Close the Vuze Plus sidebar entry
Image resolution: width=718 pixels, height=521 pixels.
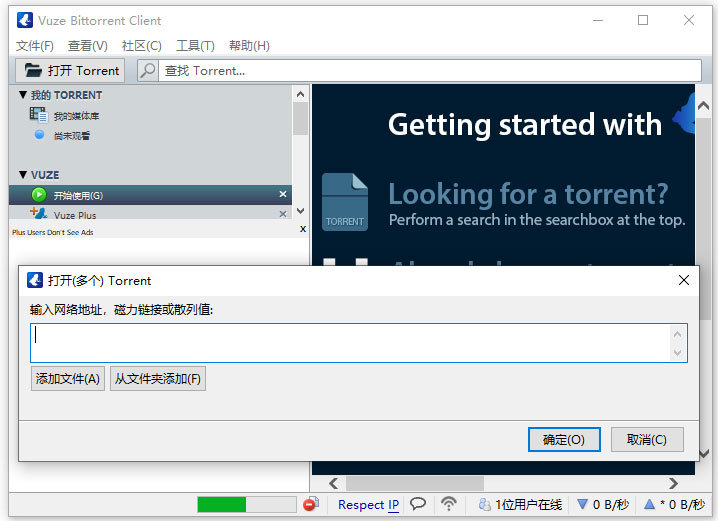pos(283,214)
